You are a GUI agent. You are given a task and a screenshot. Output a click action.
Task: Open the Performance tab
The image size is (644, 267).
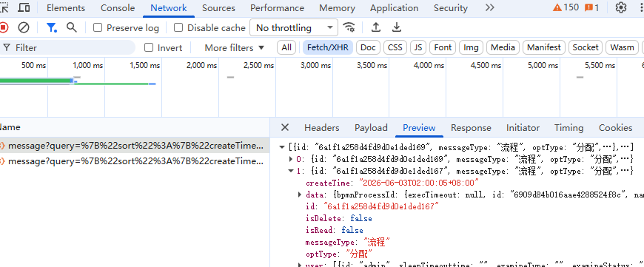click(278, 8)
